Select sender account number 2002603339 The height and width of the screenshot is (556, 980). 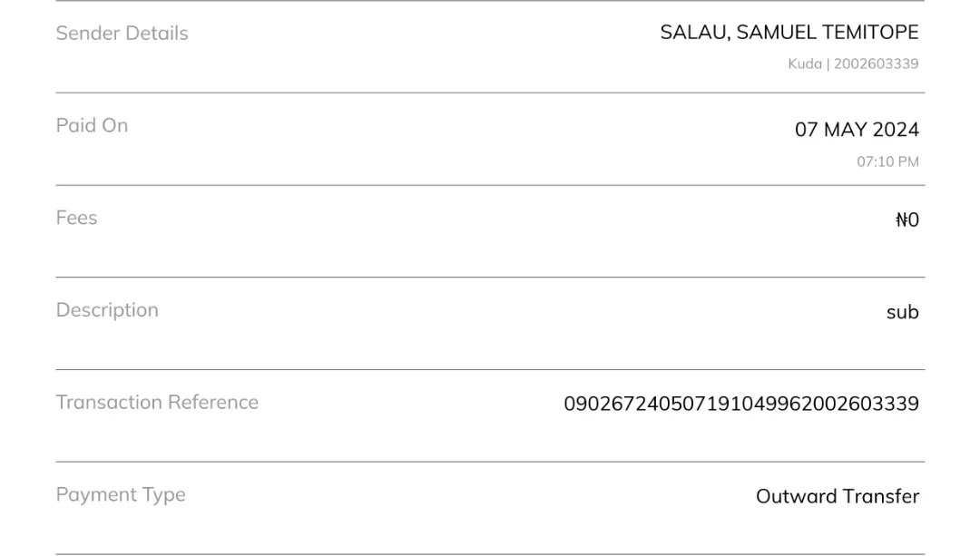pos(876,63)
